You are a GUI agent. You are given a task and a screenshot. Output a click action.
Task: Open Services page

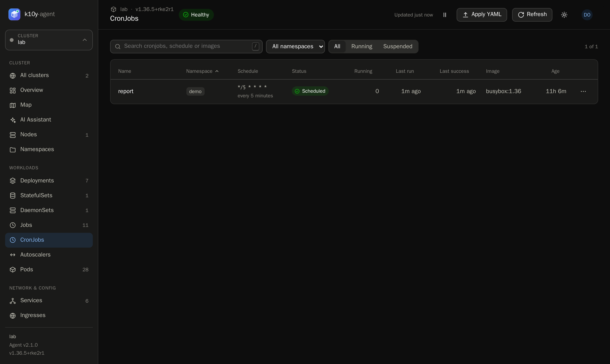pos(49,301)
